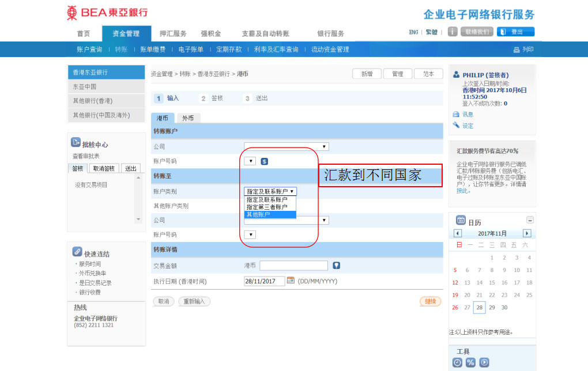Collapse the 日历 calendar panel
Viewport: 588px width, 371px height.
[530, 220]
